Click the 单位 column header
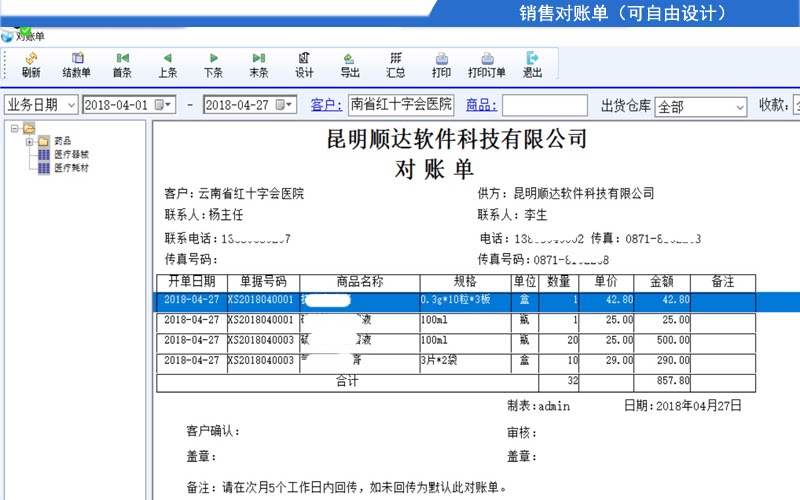Viewport: 800px width, 500px height. click(524, 282)
